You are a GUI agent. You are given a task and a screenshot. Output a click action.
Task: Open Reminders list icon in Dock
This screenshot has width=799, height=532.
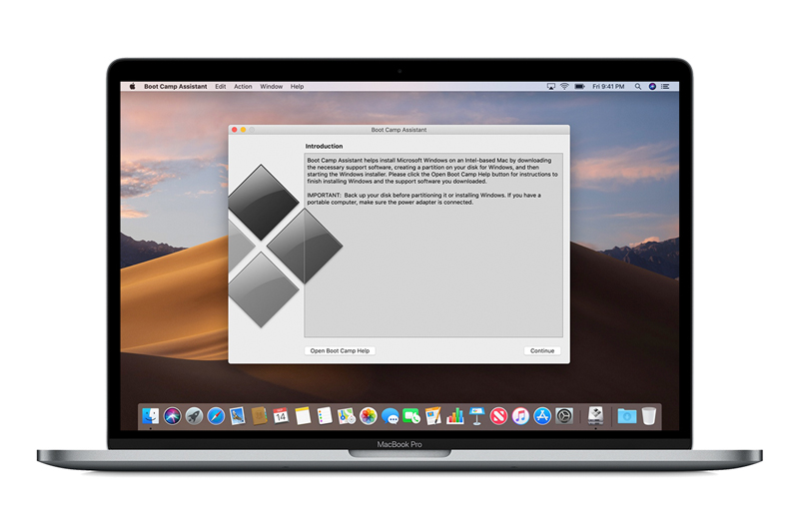point(325,416)
